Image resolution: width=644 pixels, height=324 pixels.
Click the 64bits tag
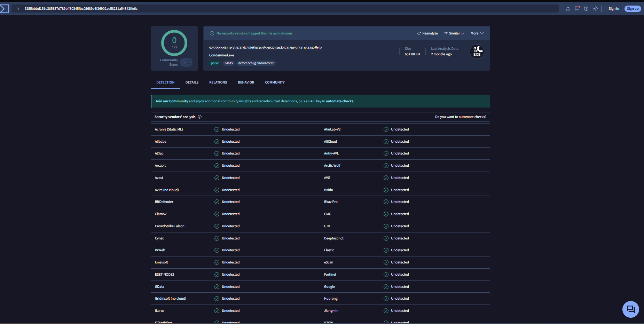tap(229, 63)
